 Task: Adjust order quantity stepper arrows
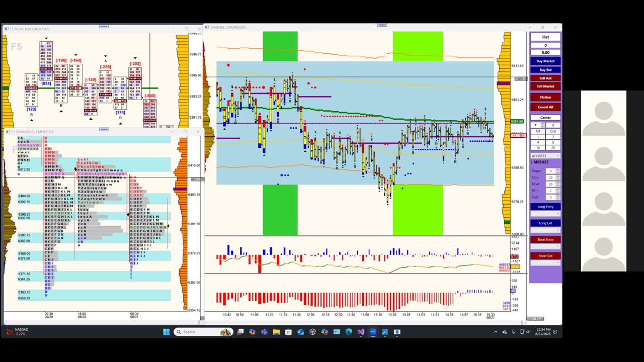click(542, 125)
